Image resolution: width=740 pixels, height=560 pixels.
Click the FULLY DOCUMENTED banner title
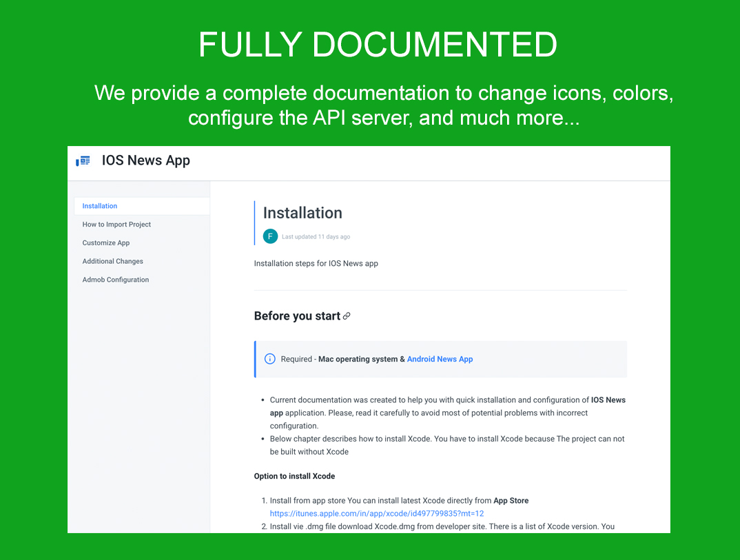(378, 45)
